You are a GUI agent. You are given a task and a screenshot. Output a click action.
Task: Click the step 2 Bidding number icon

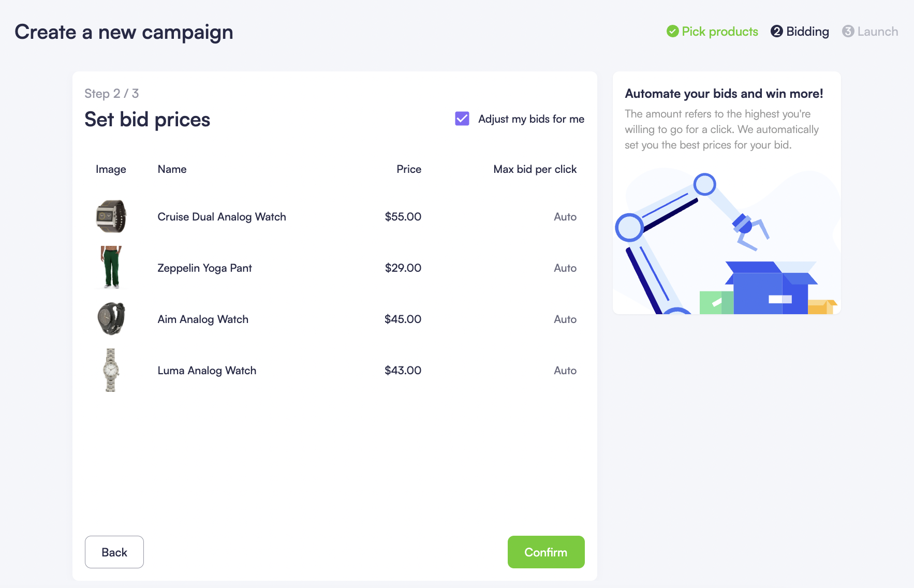click(x=776, y=32)
